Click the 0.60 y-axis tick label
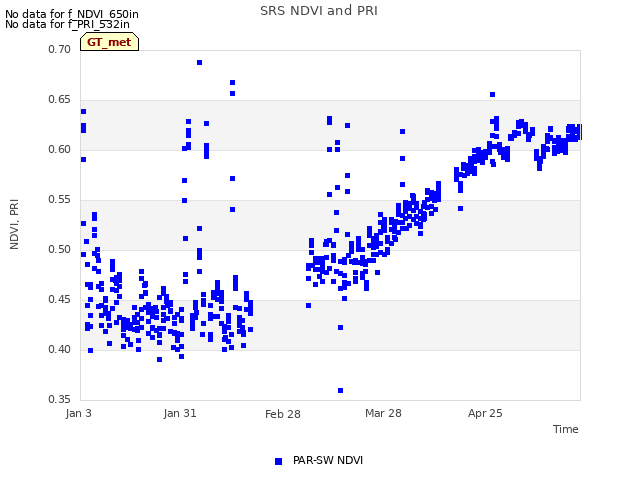Screen dimensions: 640x480 pos(60,149)
